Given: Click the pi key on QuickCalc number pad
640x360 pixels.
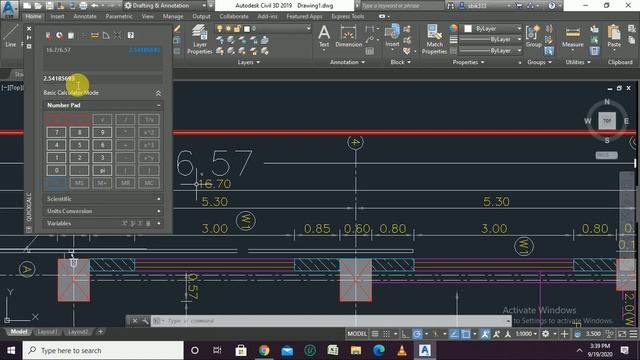Looking at the screenshot, I should (x=102, y=170).
